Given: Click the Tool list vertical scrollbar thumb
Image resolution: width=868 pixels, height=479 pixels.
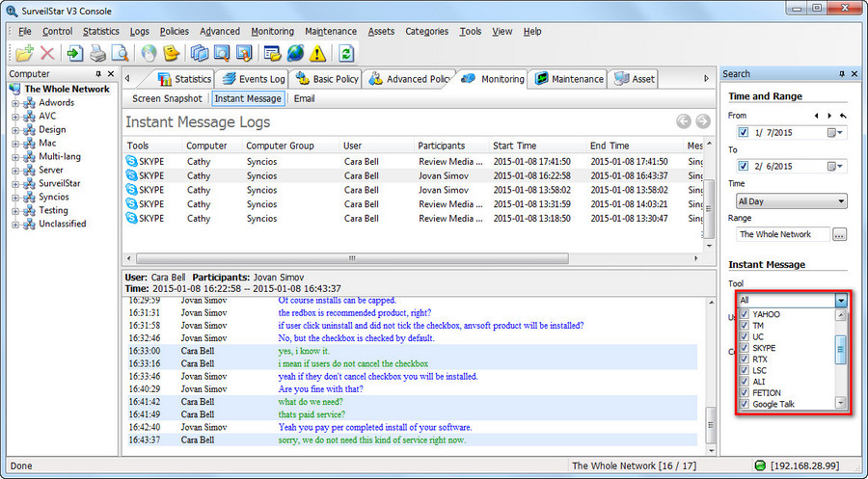Looking at the screenshot, I should click(x=840, y=350).
